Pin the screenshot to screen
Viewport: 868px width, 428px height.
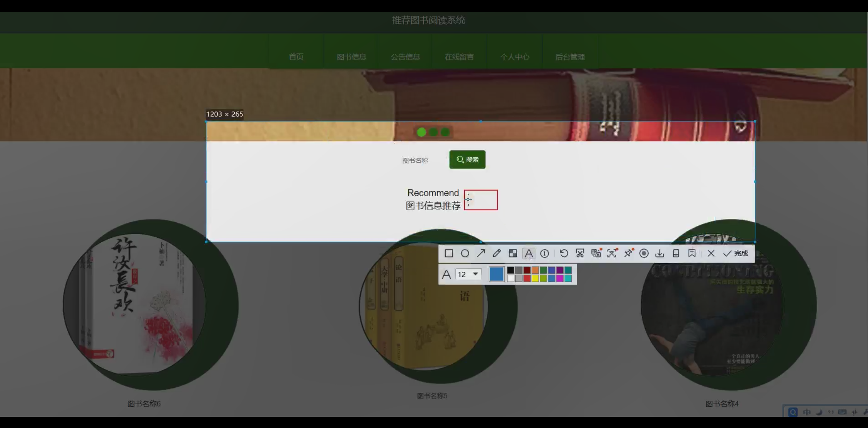click(x=628, y=253)
